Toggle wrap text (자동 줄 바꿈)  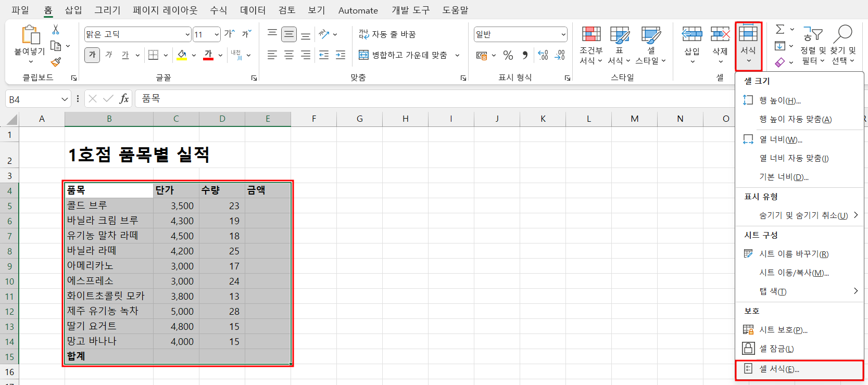[x=387, y=34]
